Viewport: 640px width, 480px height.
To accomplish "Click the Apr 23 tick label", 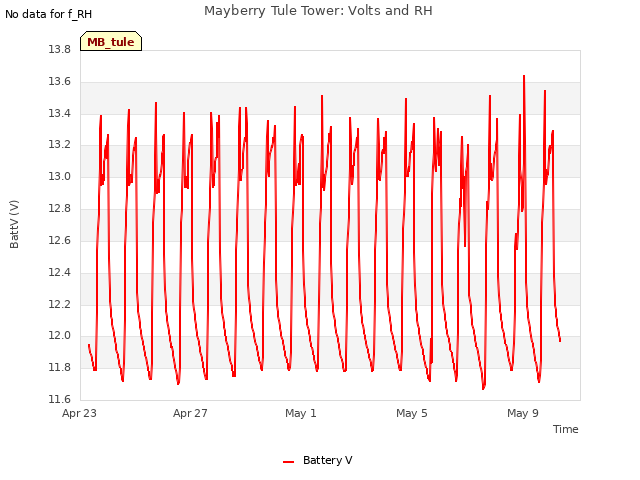I will [x=79, y=413].
